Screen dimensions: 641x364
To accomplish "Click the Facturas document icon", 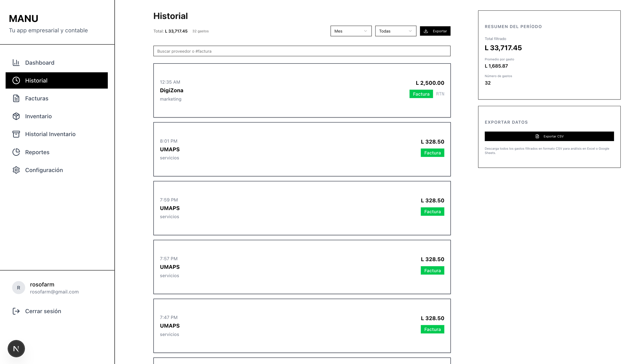I will click(16, 98).
